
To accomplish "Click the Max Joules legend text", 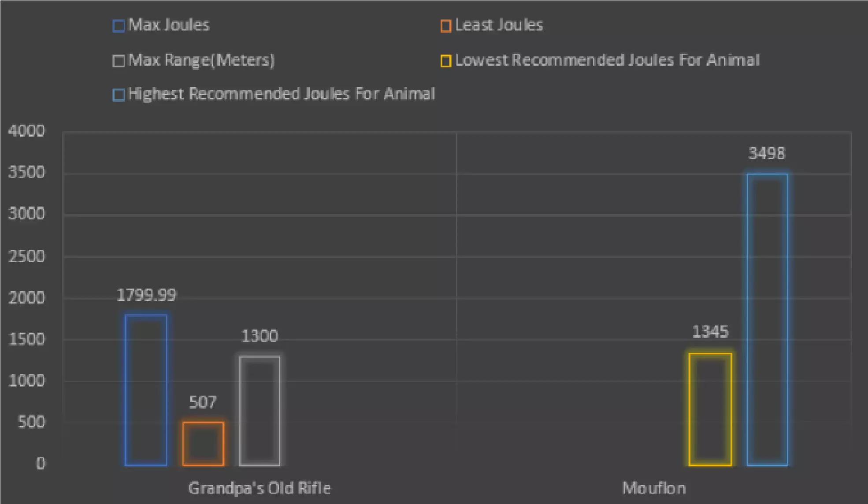I will [169, 25].
